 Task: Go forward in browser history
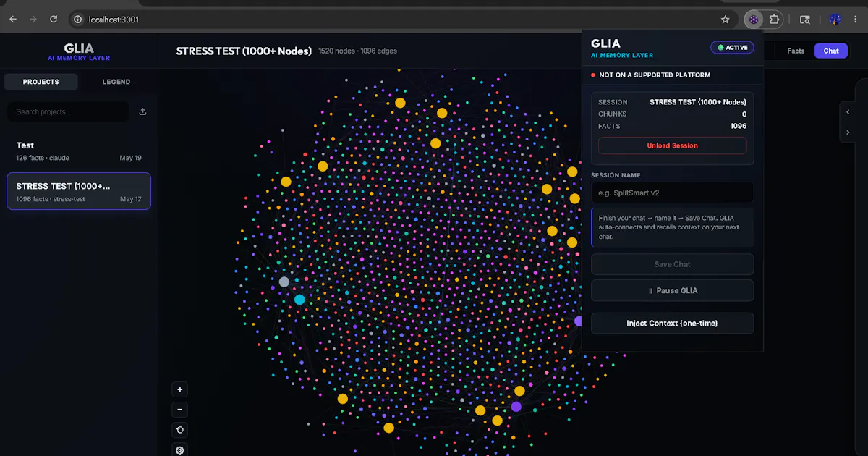click(33, 20)
